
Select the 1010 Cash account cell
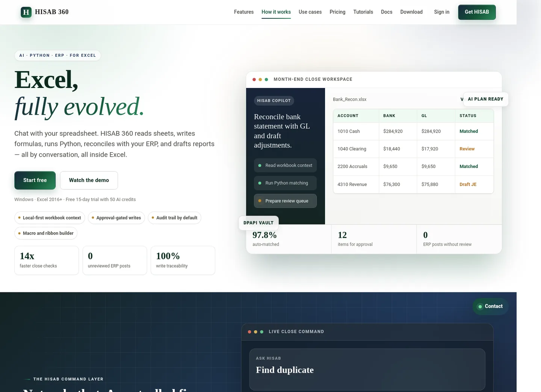pyautogui.click(x=356, y=131)
